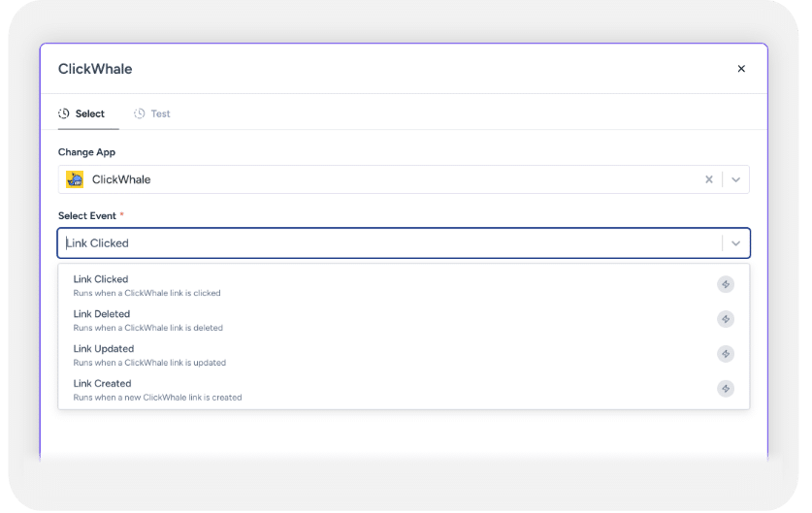
Task: Click lightning icon beside Link Updated
Action: tap(726, 354)
